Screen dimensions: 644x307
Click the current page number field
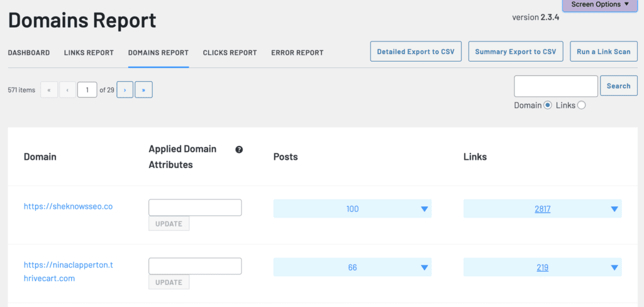click(87, 89)
